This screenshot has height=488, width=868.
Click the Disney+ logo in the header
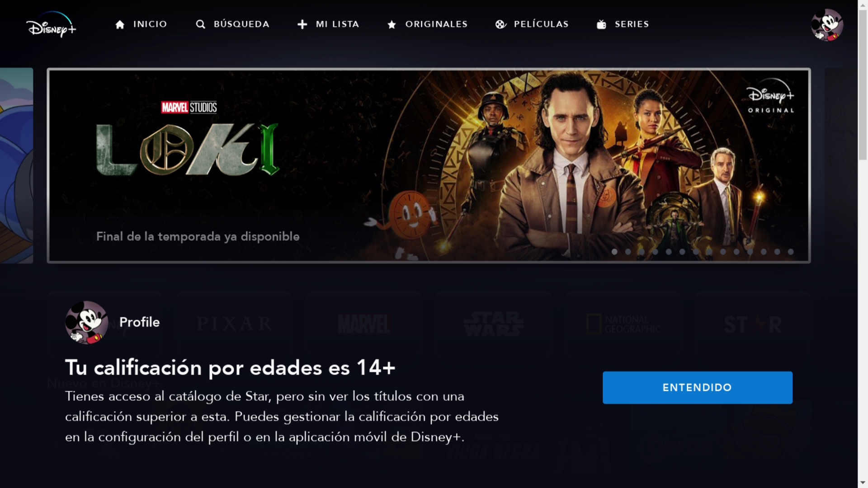click(51, 24)
